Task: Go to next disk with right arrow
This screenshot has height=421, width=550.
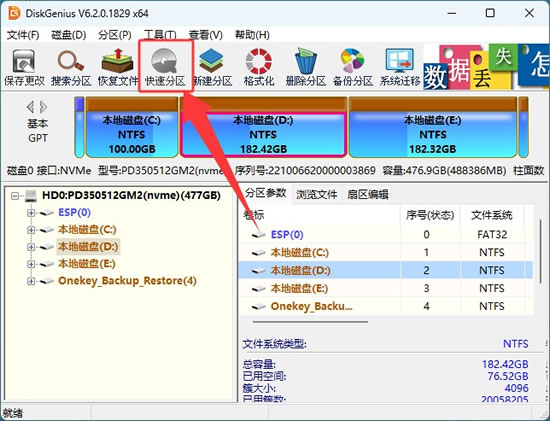Action: click(x=43, y=107)
